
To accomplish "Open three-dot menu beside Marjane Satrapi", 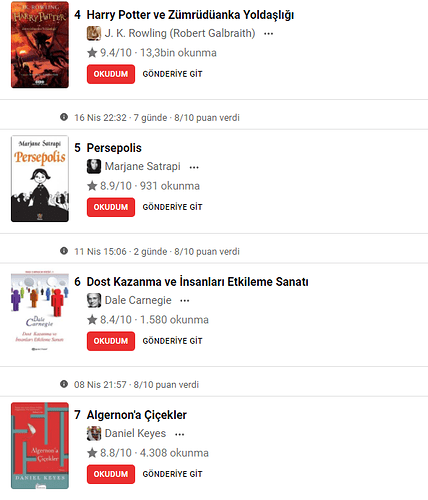I will click(x=194, y=167).
